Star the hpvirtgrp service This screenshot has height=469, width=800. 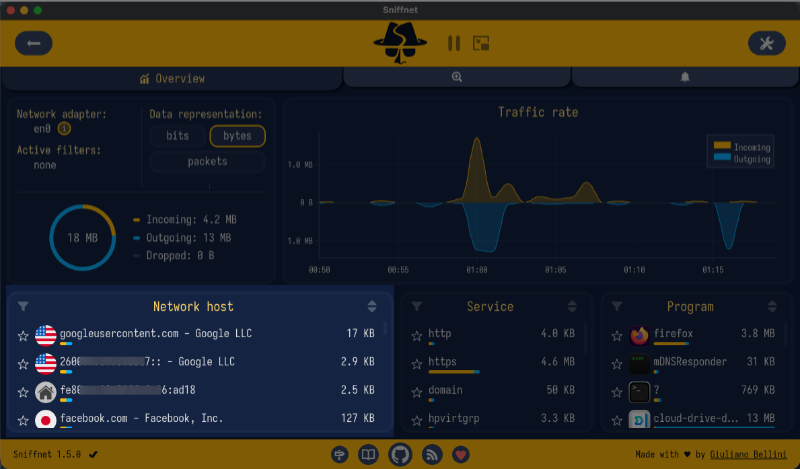tap(417, 420)
